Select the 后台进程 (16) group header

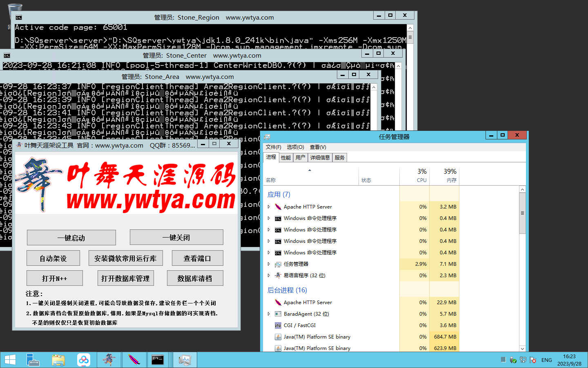pos(287,290)
